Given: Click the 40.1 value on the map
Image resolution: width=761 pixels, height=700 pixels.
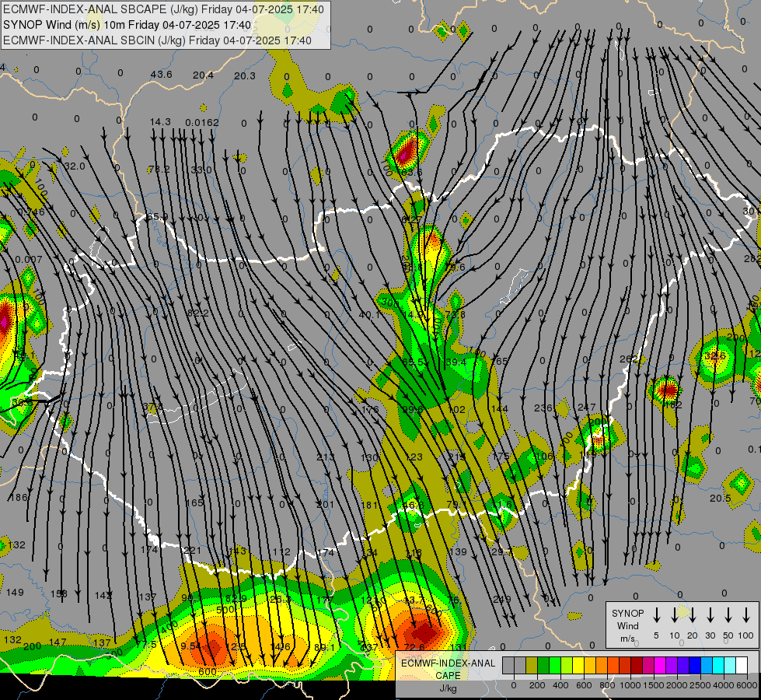Looking at the screenshot, I should click(369, 315).
